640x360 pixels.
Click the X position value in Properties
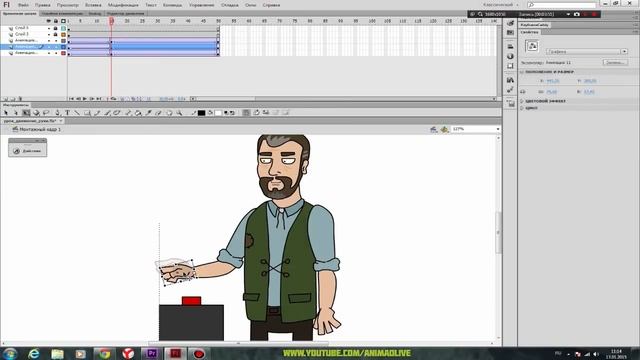point(553,81)
